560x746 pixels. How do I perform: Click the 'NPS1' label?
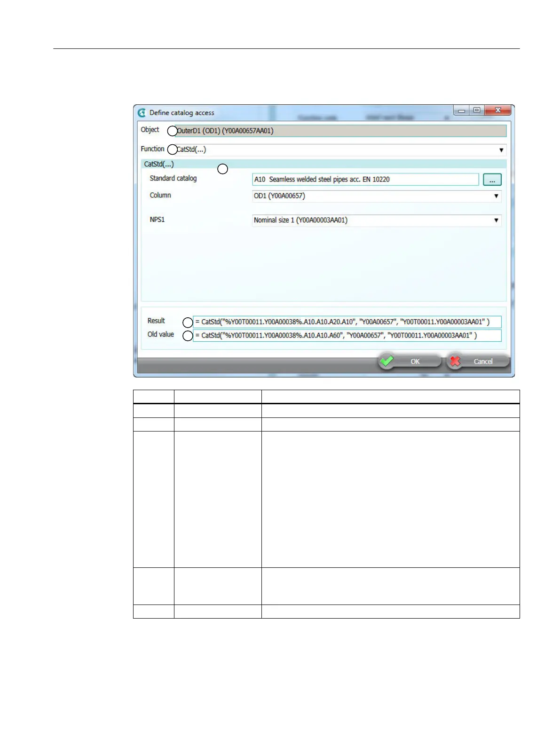pyautogui.click(x=157, y=220)
